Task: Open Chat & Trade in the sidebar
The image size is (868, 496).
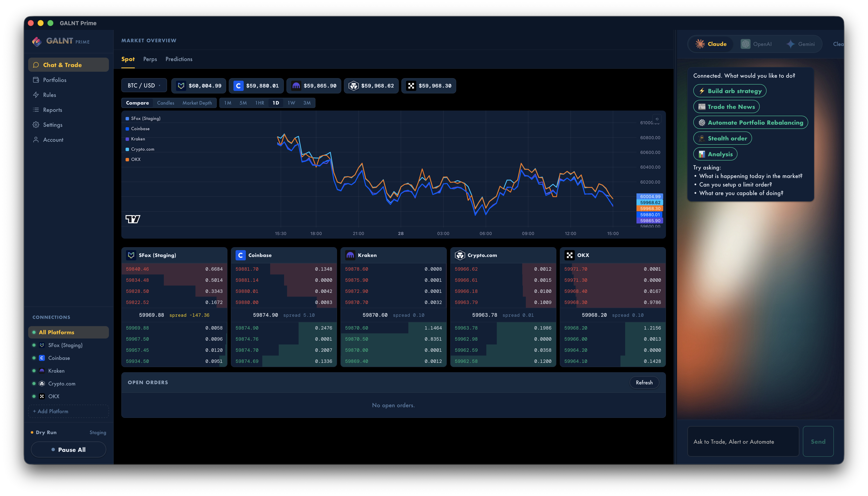Action: coord(69,65)
